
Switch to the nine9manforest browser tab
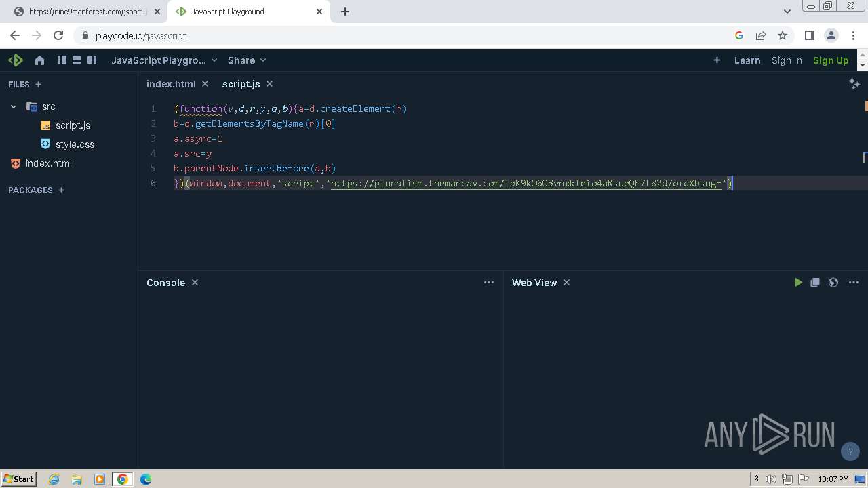(87, 12)
